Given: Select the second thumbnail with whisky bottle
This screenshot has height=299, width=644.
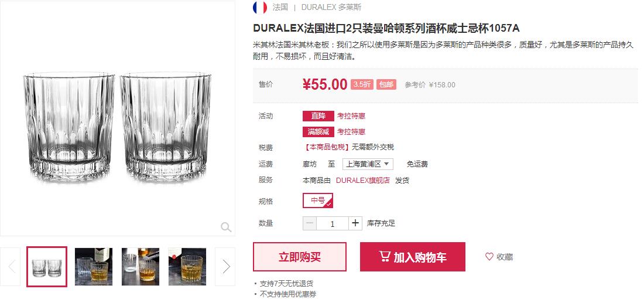Looking at the screenshot, I should click(94, 267).
